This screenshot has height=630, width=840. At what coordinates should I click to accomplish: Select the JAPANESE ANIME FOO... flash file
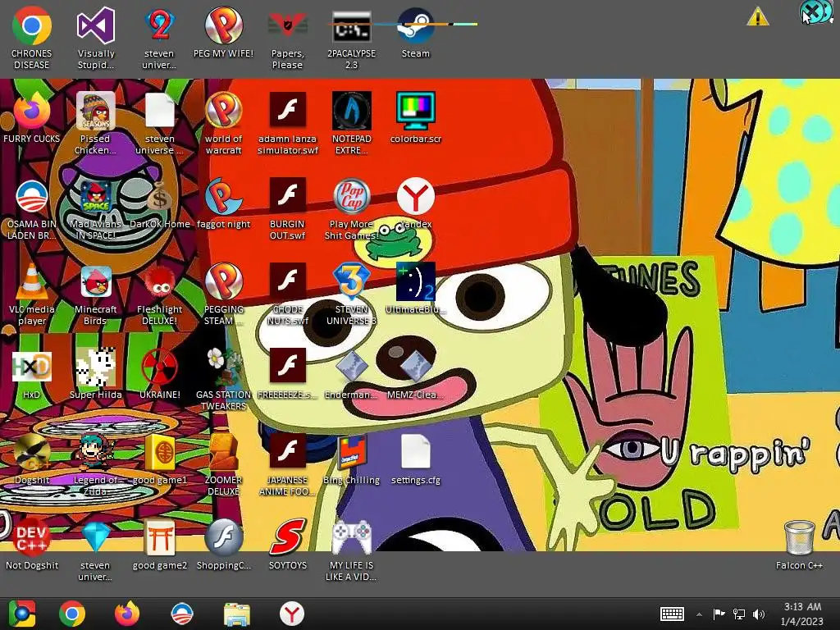click(287, 452)
